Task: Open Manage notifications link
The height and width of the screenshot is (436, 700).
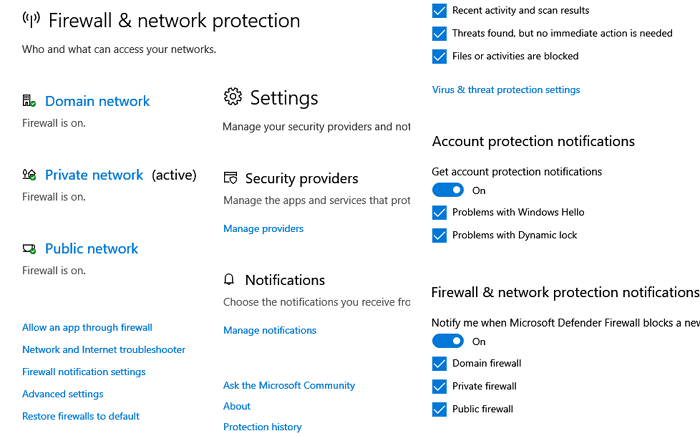Action: [x=270, y=330]
